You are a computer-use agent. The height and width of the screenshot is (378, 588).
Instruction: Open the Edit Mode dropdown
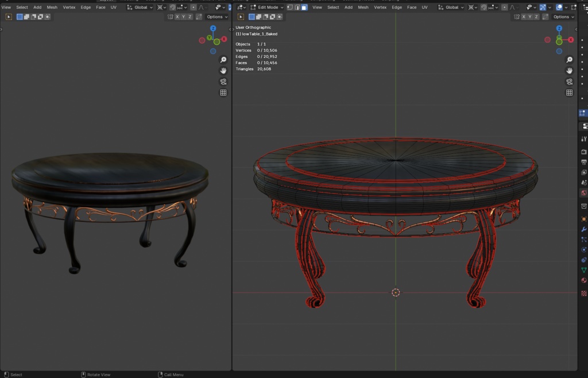coord(267,7)
